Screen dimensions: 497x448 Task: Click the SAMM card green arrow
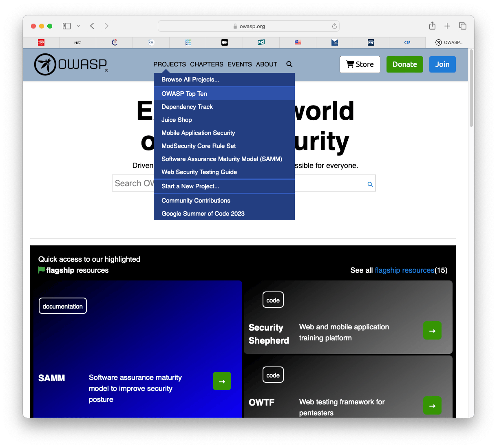coord(222,381)
